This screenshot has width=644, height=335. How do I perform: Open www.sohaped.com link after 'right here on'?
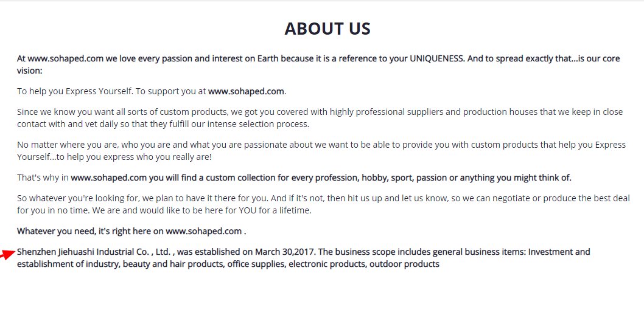[x=204, y=231]
